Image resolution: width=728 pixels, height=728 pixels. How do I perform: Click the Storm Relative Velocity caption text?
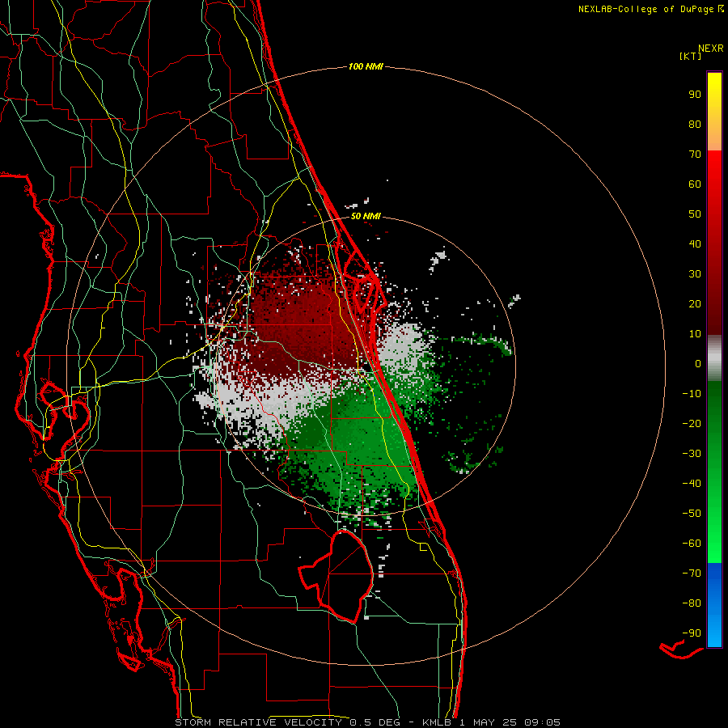(x=367, y=722)
